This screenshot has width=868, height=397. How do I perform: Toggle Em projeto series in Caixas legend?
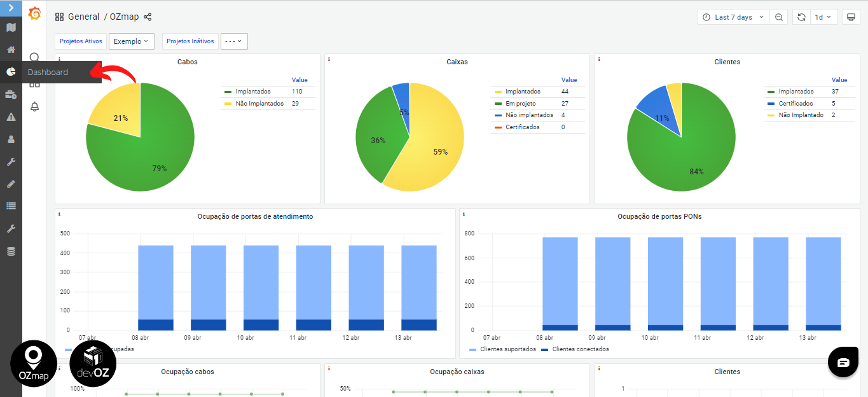(x=521, y=104)
